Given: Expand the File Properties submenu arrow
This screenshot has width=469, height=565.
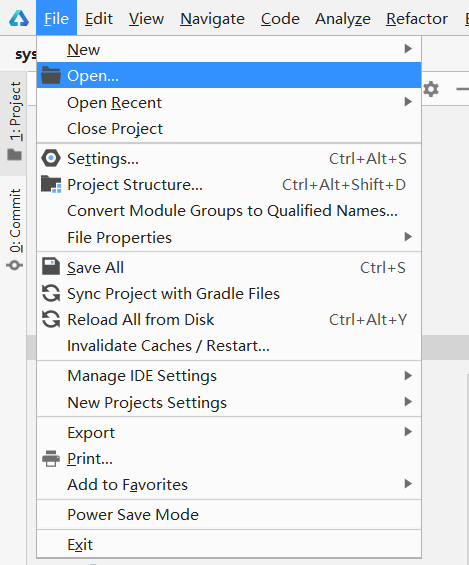Looking at the screenshot, I should [x=408, y=237].
